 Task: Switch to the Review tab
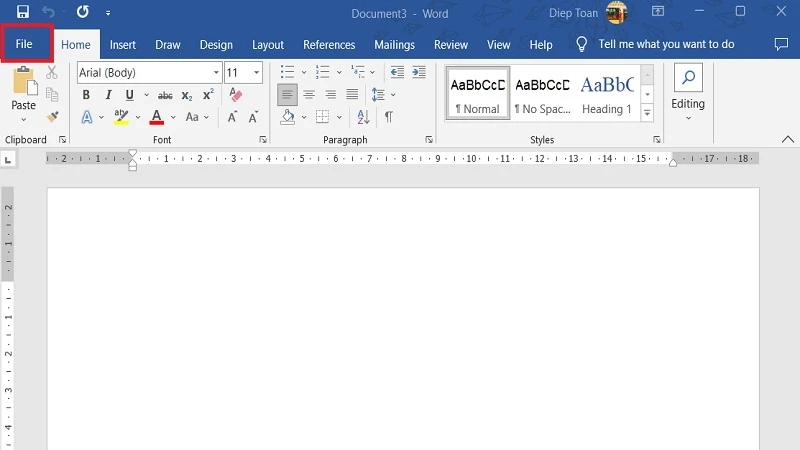coord(451,45)
